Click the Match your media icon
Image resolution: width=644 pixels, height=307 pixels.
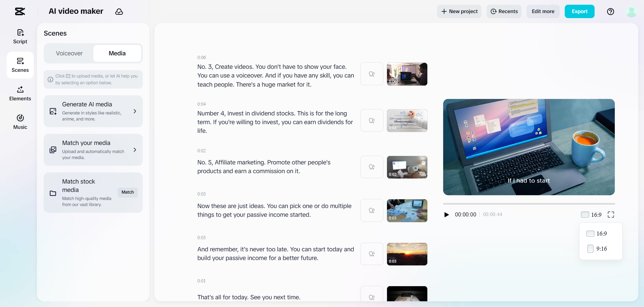(53, 150)
